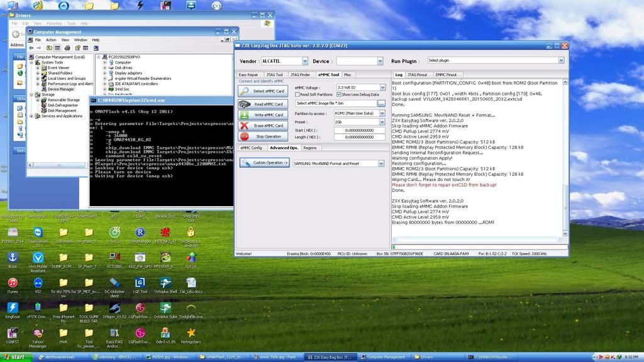Click the Up one level icon in Computer Management
Screen dimensions: 644x362
pos(49,48)
